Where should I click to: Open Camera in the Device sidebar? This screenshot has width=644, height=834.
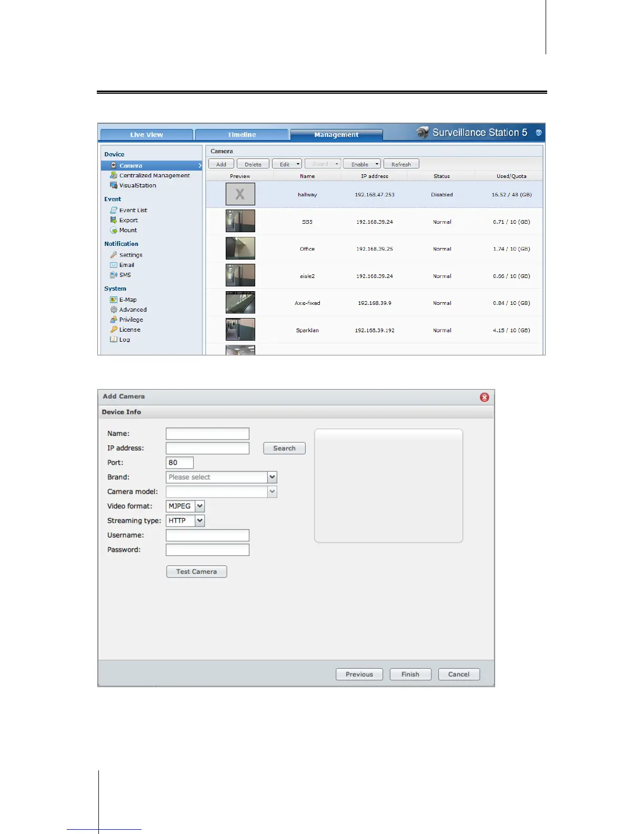point(151,165)
